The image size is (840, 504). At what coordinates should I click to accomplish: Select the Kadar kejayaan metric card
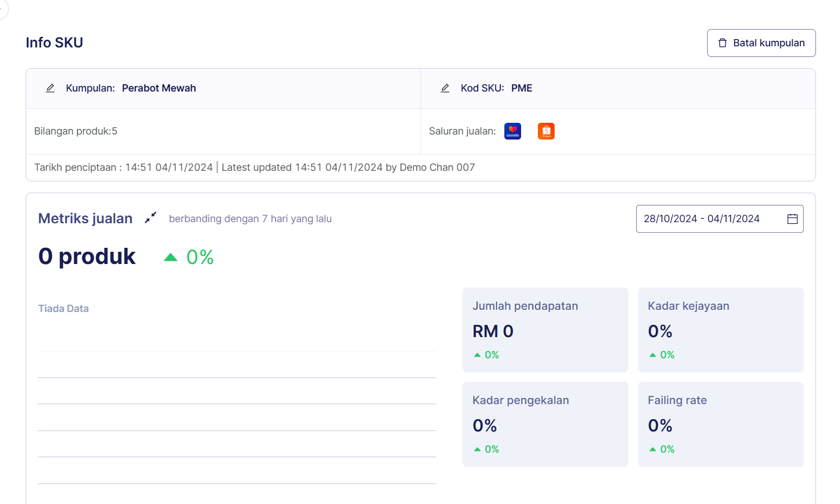coord(720,329)
